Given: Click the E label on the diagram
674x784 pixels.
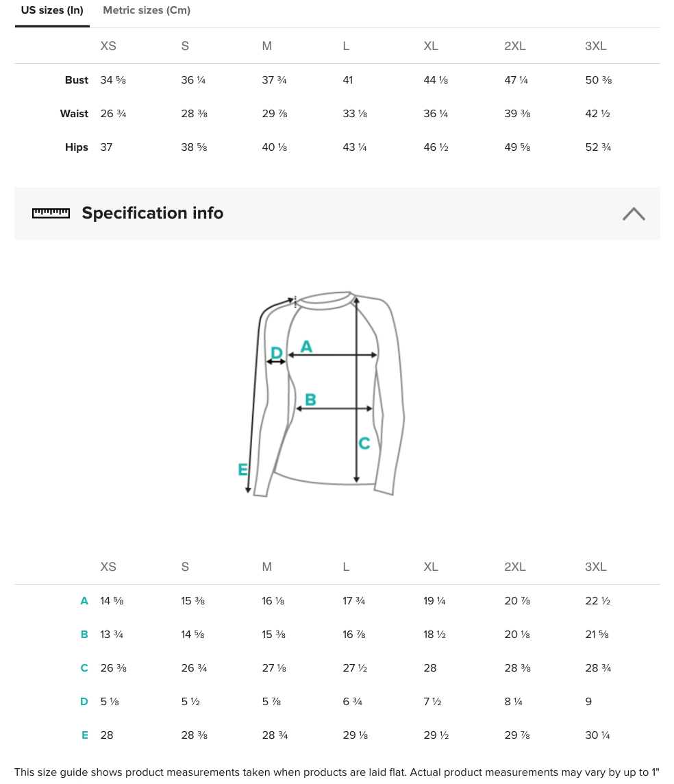Looking at the screenshot, I should click(243, 469).
